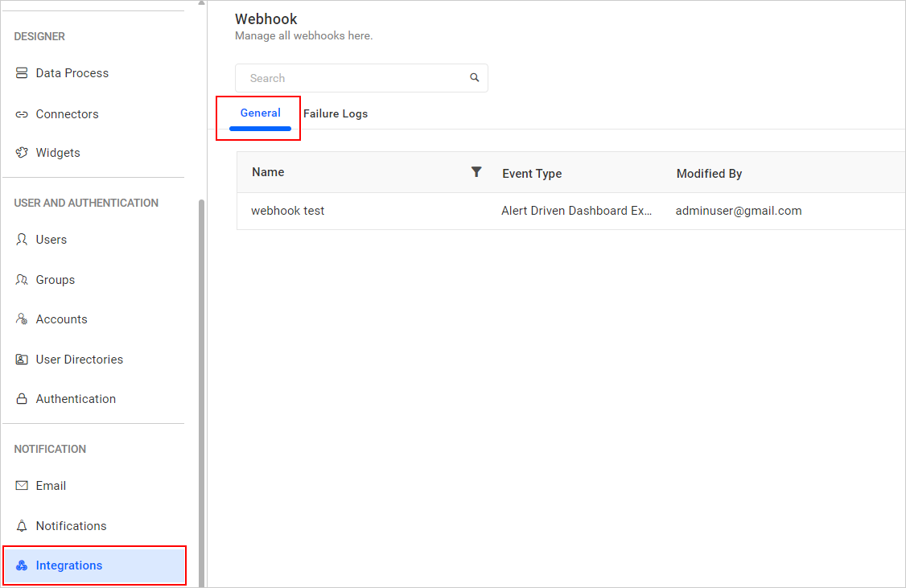Click the Notifications bell icon

[x=21, y=525]
